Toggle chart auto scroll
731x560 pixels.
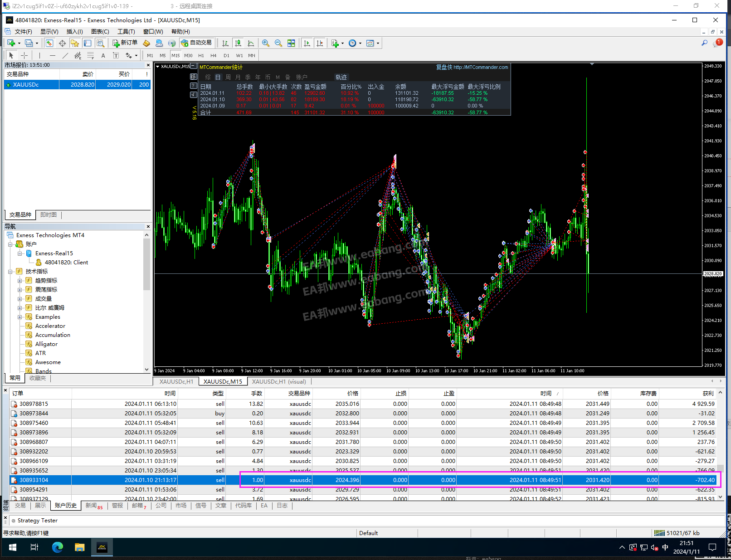[x=307, y=43]
